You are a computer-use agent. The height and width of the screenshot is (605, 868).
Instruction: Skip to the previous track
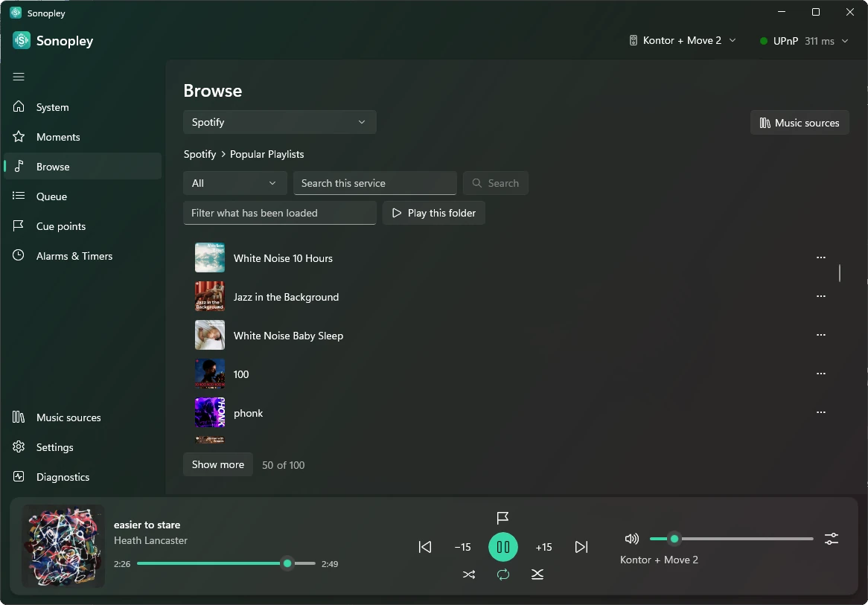tap(424, 547)
